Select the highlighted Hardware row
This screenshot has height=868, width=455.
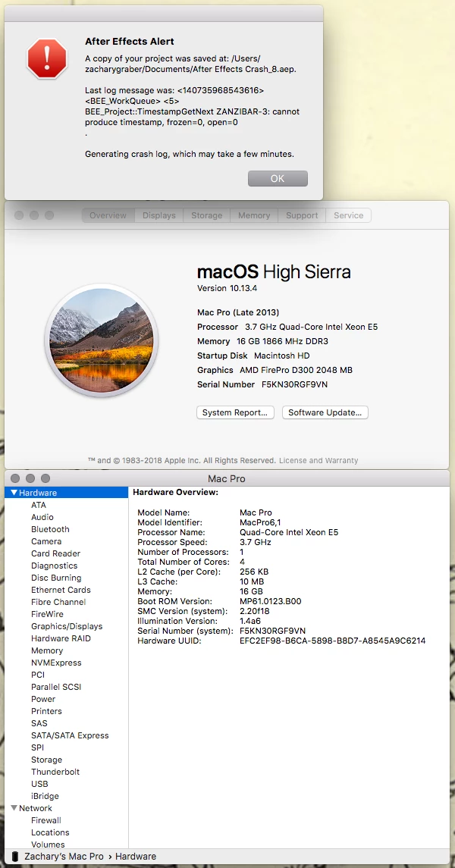pos(67,493)
